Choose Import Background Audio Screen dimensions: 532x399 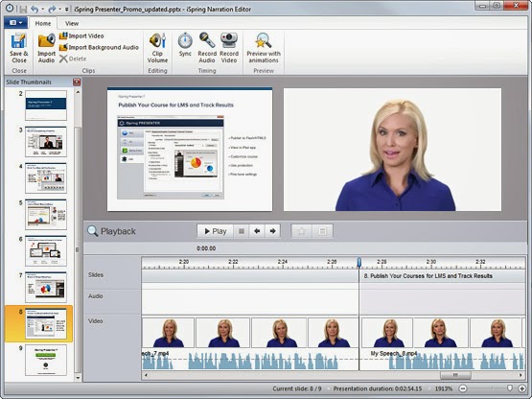click(99, 47)
